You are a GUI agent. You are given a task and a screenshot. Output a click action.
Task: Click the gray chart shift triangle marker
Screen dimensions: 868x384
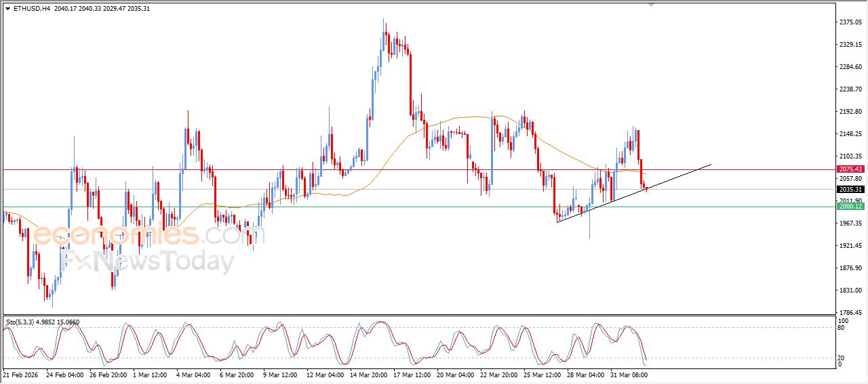click(652, 5)
